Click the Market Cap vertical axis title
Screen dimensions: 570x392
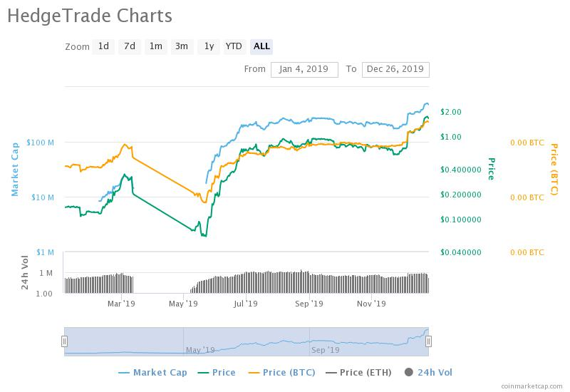point(15,170)
